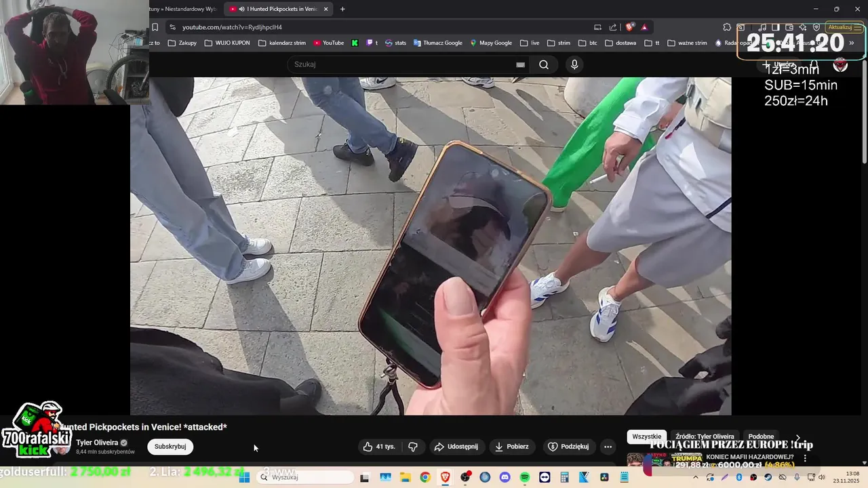The height and width of the screenshot is (488, 868).
Task: Click the Windows taskbar Wyszukaj search box
Action: 305,477
